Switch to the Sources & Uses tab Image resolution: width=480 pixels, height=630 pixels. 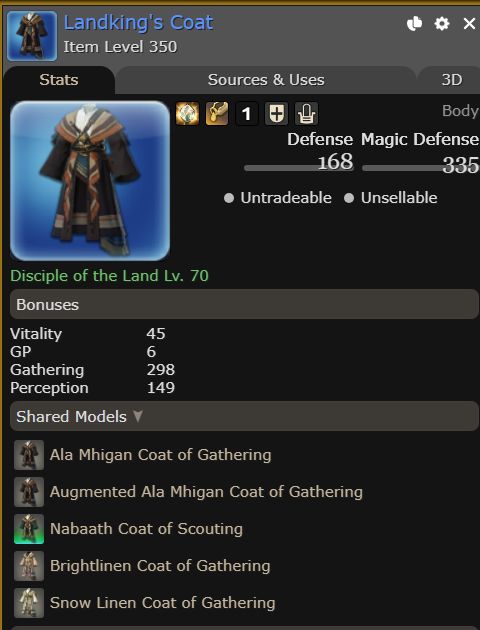click(266, 80)
